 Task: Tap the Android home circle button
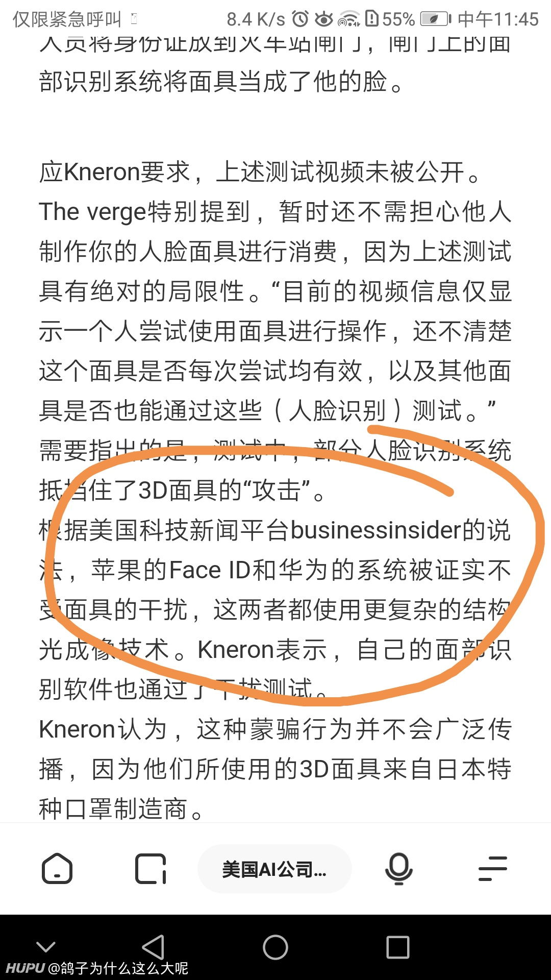pos(275,947)
